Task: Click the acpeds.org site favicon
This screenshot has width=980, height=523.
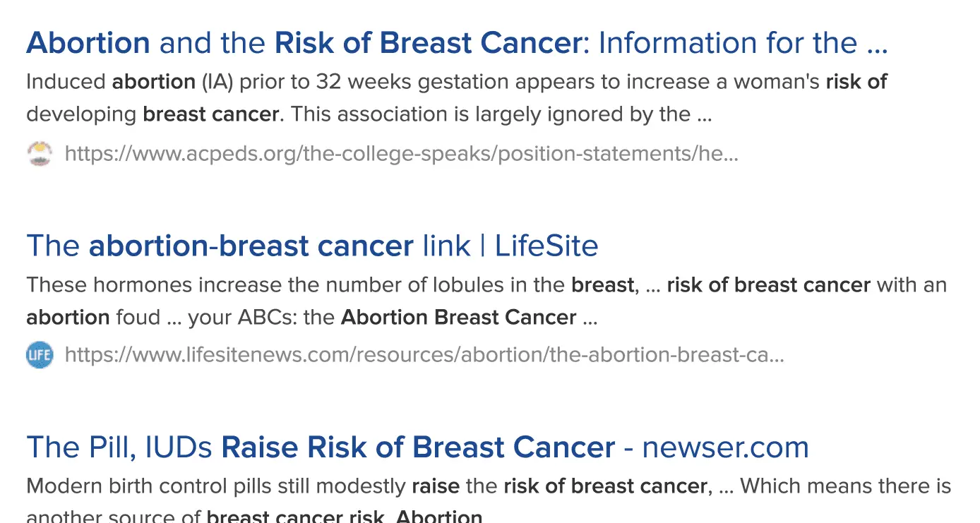Action: click(x=40, y=154)
